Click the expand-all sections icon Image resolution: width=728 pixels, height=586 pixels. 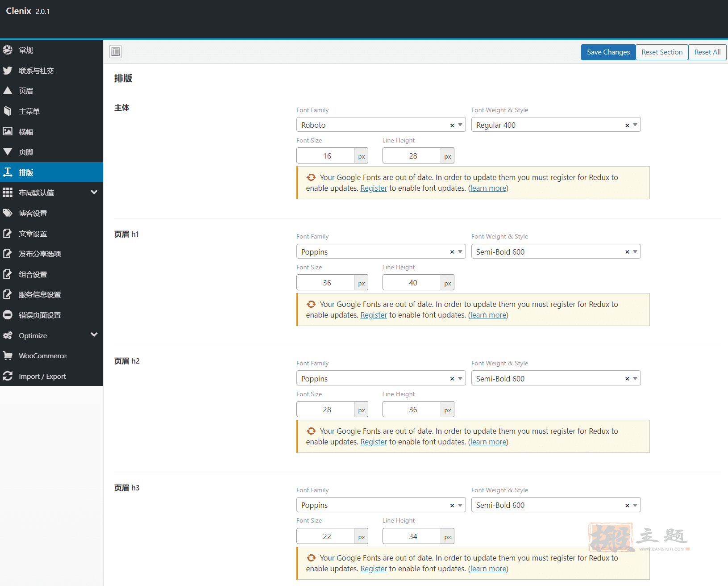click(116, 51)
